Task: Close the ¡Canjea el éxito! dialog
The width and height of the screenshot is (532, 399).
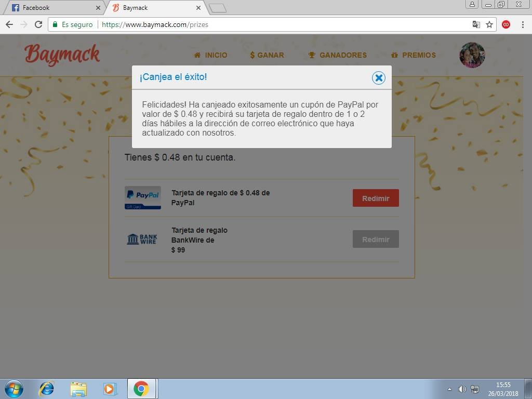Action: pos(378,78)
